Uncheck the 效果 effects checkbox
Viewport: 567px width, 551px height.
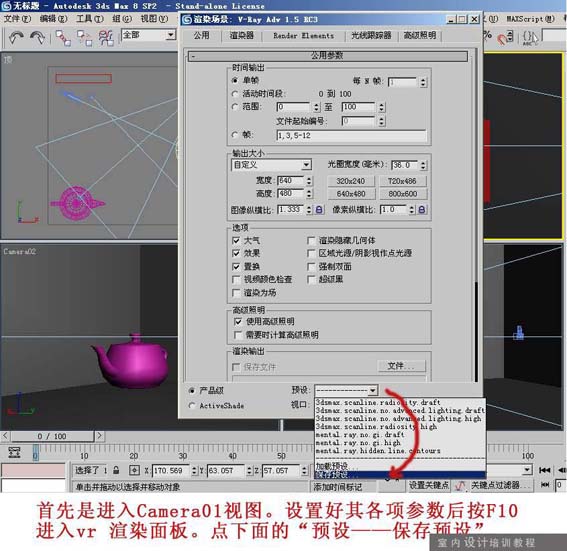(236, 253)
